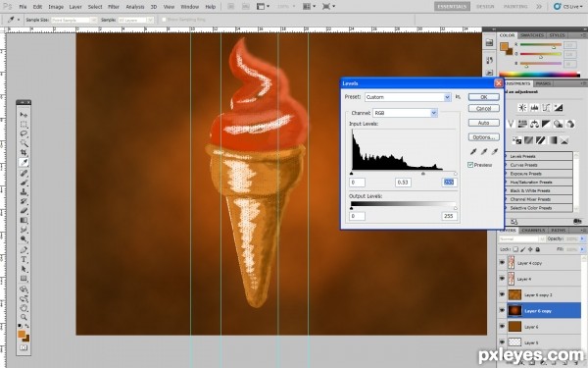Select the Zoom tool in toolbox
The height and width of the screenshot is (368, 588).
[x=24, y=317]
